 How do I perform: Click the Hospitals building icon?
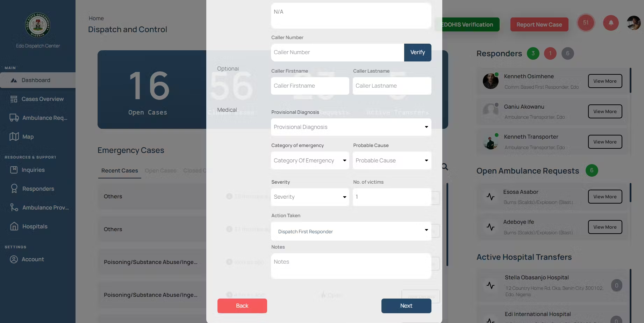coord(14,226)
